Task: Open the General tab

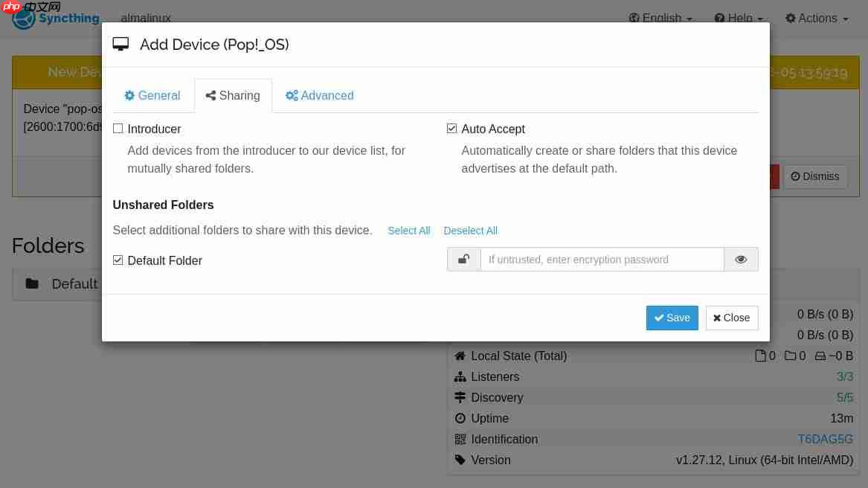Action: click(152, 96)
